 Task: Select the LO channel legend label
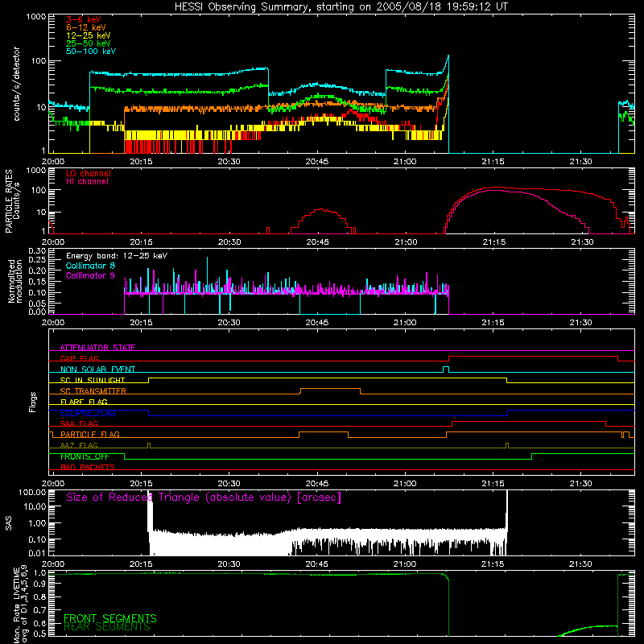coord(89,173)
